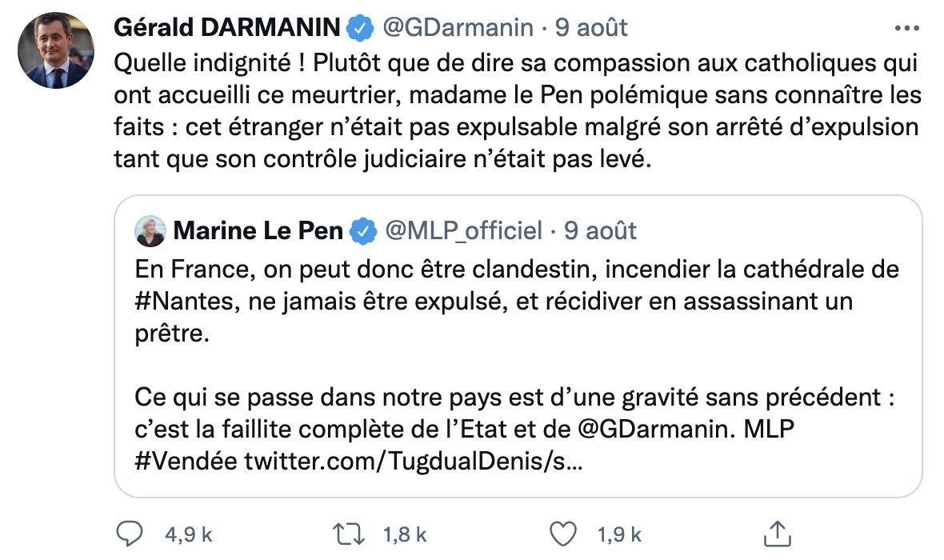Click the @MLP_officiel handle
Viewport: 944px width, 560px height.
click(464, 231)
